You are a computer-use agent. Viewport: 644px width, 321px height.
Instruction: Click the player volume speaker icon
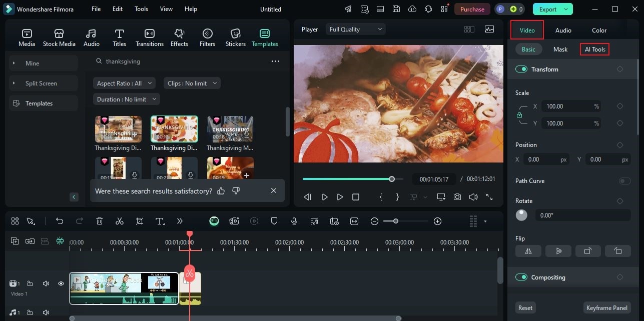coord(473,197)
